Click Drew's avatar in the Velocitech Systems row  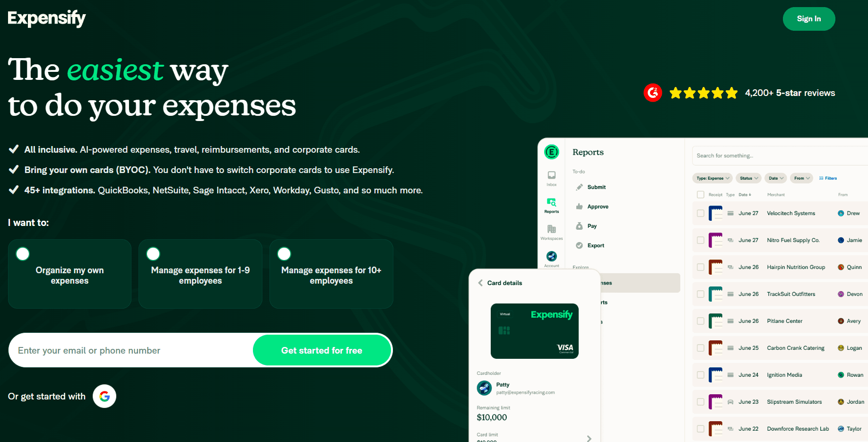point(841,213)
